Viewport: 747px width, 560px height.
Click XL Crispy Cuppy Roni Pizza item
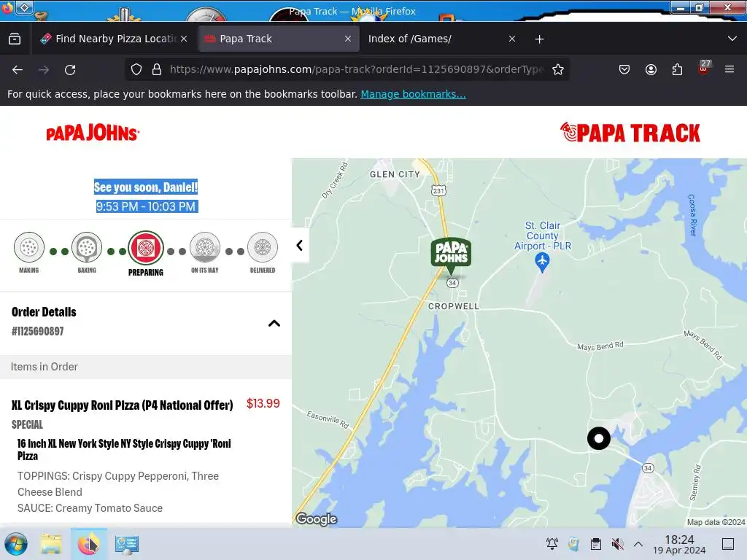click(x=122, y=405)
